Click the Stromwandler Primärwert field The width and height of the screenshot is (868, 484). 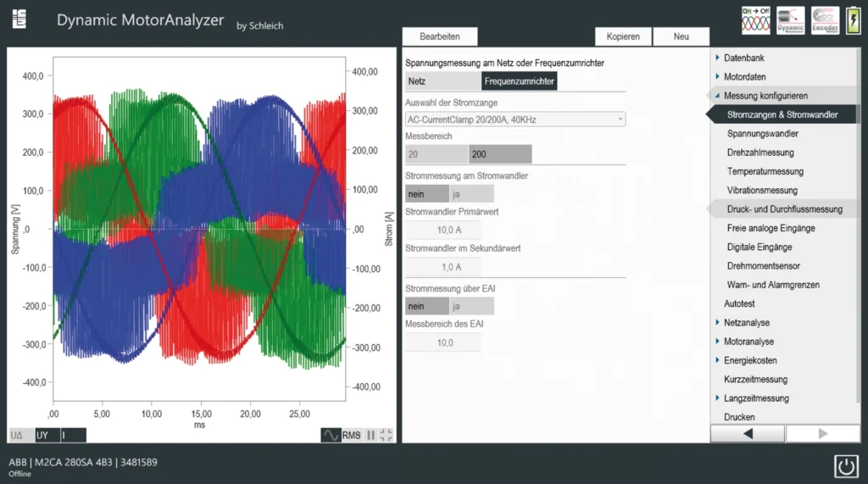pos(443,230)
